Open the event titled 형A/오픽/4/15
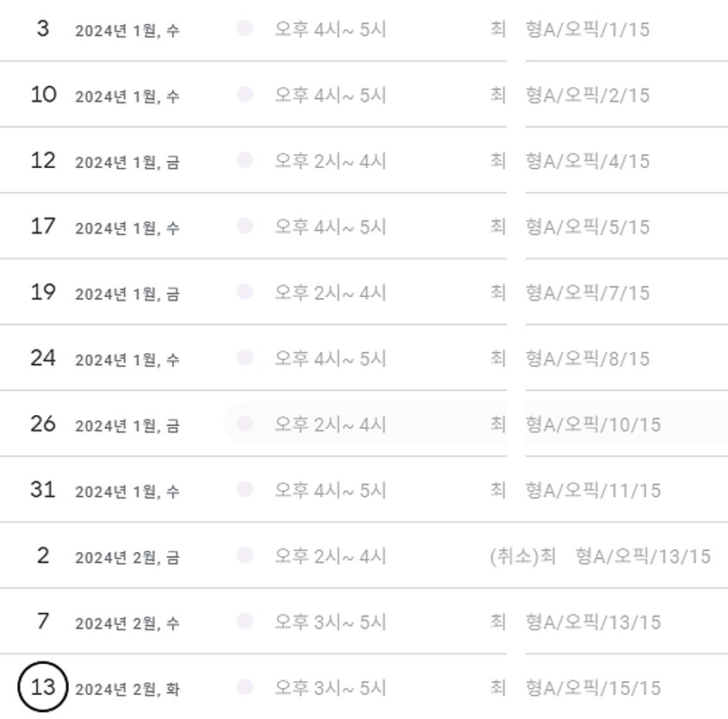 587,161
